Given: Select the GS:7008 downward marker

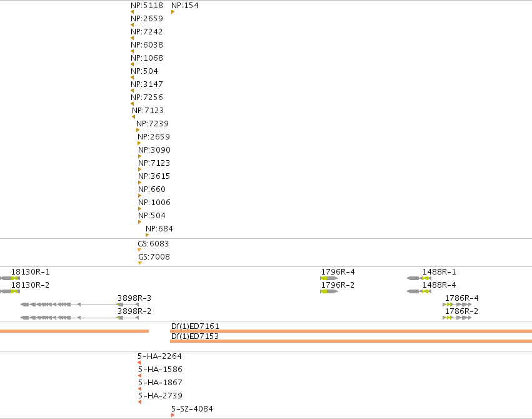Looking at the screenshot, I should pos(140,263).
